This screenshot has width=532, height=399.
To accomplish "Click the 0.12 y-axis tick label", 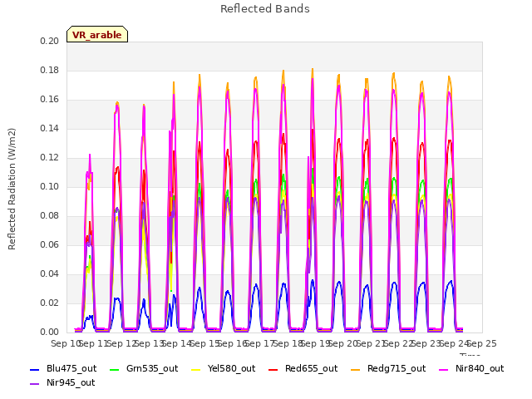I will point(50,158).
